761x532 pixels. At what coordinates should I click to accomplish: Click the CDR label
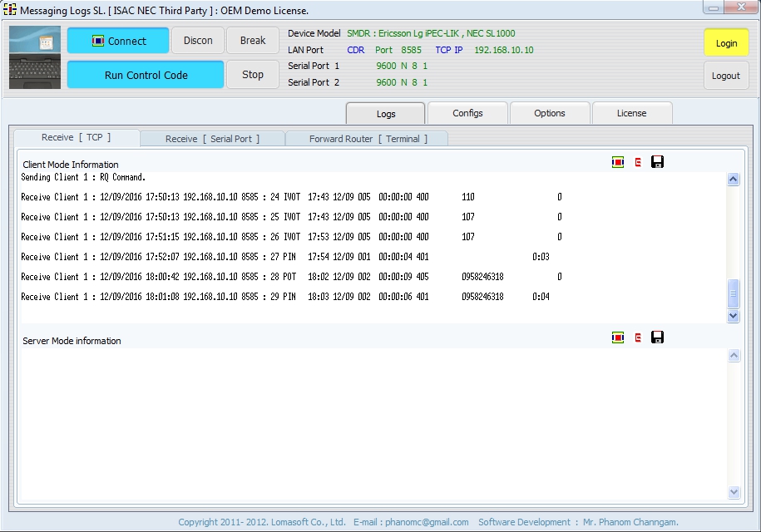356,50
